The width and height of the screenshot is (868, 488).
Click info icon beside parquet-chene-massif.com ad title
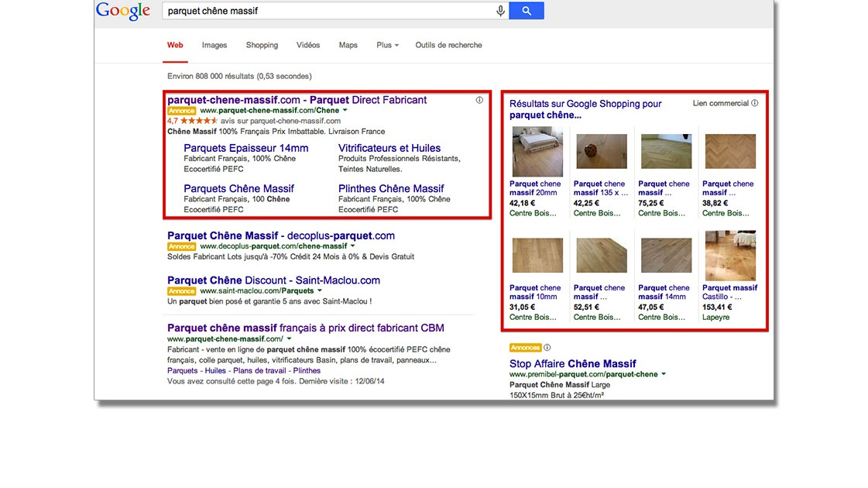pyautogui.click(x=479, y=100)
